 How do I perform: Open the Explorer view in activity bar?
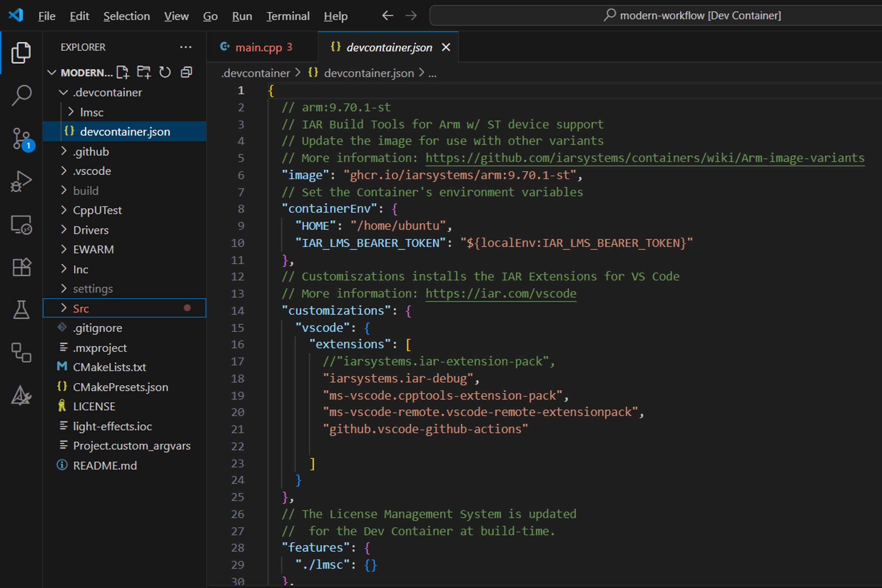click(21, 52)
